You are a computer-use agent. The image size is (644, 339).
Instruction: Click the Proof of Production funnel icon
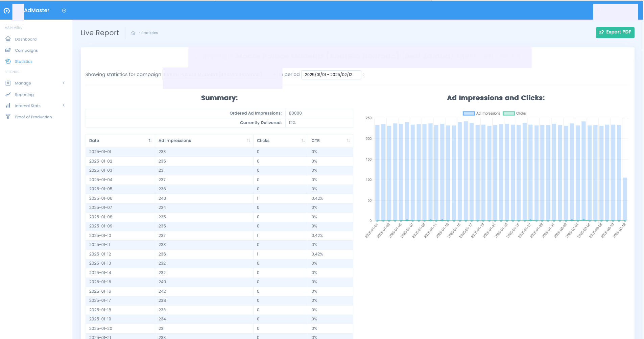click(8, 117)
